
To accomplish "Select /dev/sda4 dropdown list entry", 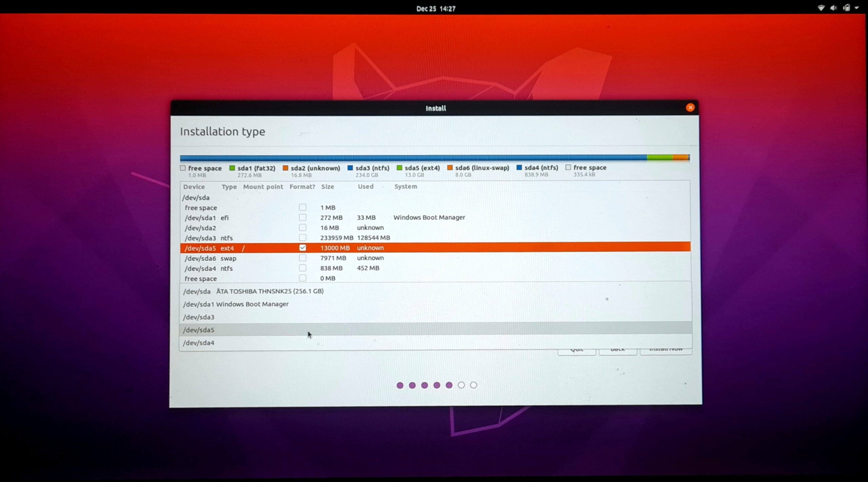I will (x=199, y=343).
